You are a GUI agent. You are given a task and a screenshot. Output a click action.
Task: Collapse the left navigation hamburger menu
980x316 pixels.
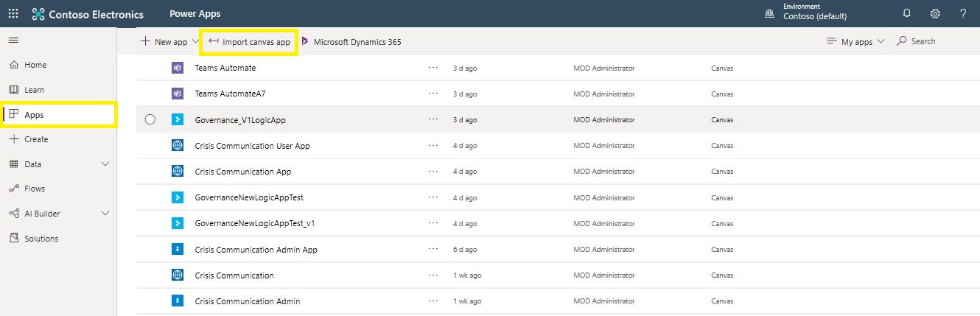coord(13,40)
